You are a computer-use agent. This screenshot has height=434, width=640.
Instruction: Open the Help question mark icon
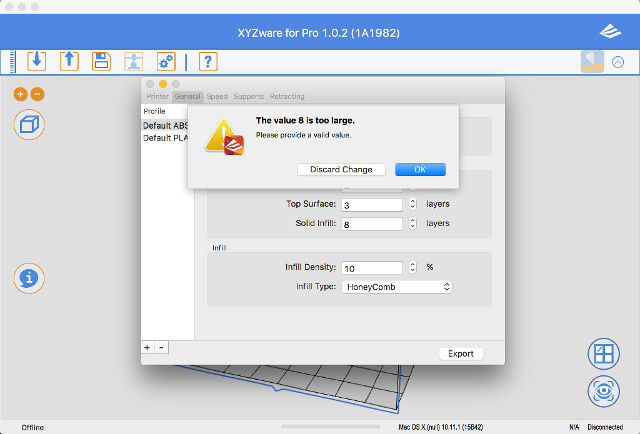point(208,61)
